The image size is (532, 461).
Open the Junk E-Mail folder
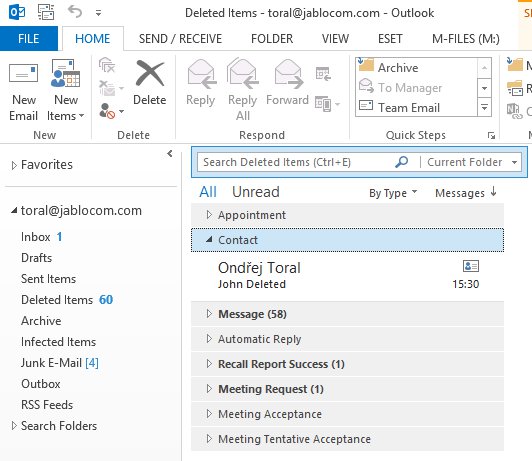(51, 363)
